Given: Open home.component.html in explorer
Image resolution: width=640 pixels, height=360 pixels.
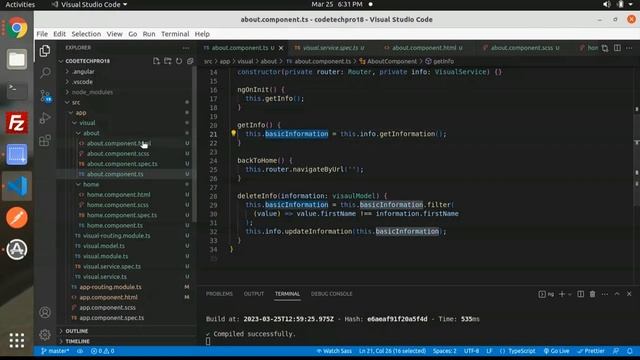Looking at the screenshot, I should pos(118,194).
